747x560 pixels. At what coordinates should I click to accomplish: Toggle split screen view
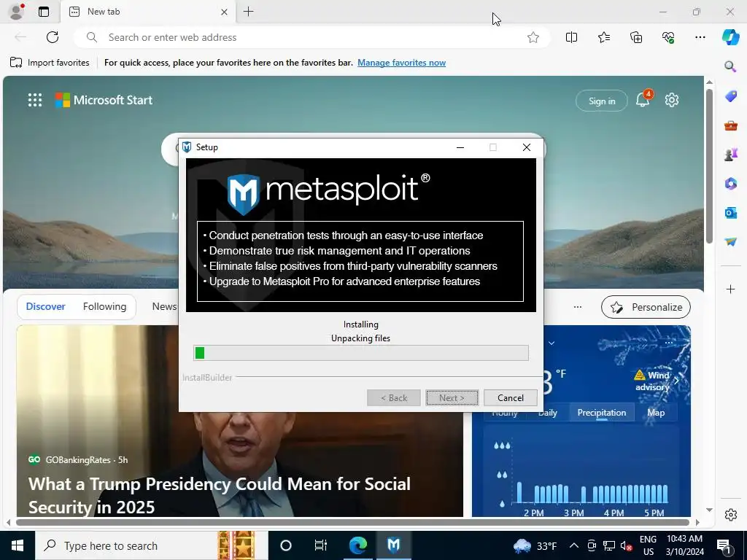(x=571, y=37)
